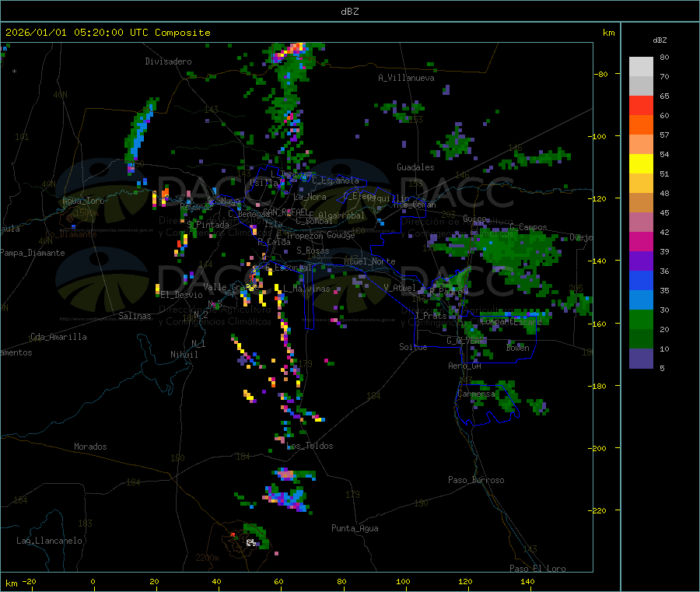Click the vertical-axis '-100' km tick label

[597, 136]
